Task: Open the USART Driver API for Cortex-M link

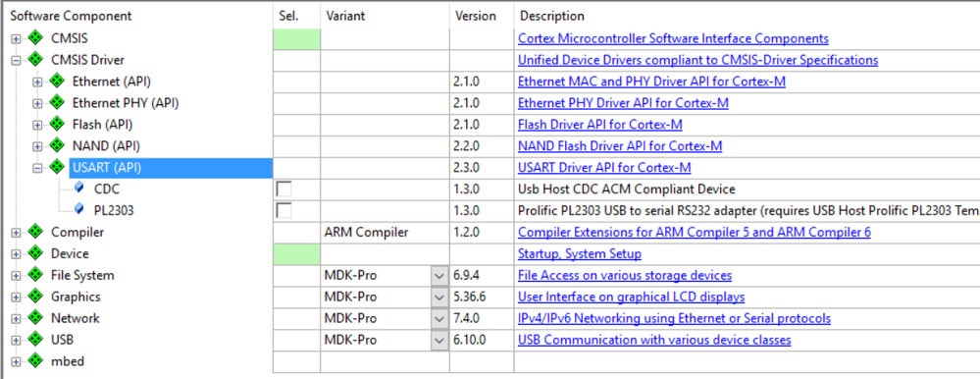Action: coord(604,168)
